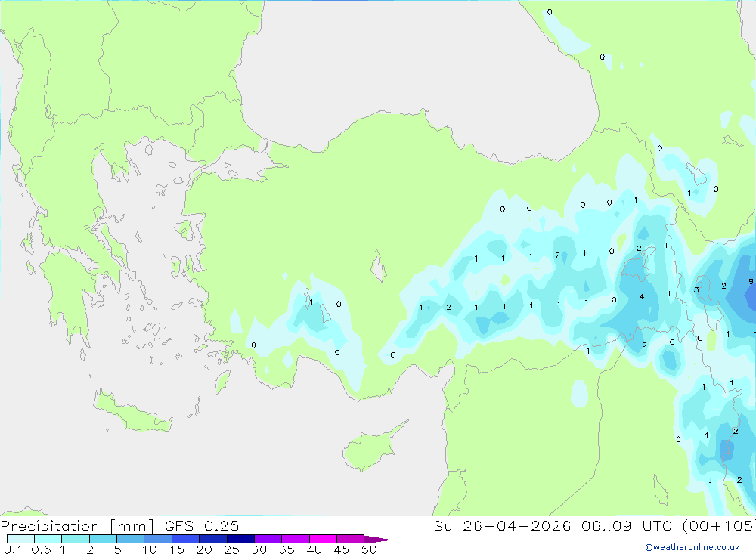Click the 15–20 mm legend color swatch

click(186, 539)
